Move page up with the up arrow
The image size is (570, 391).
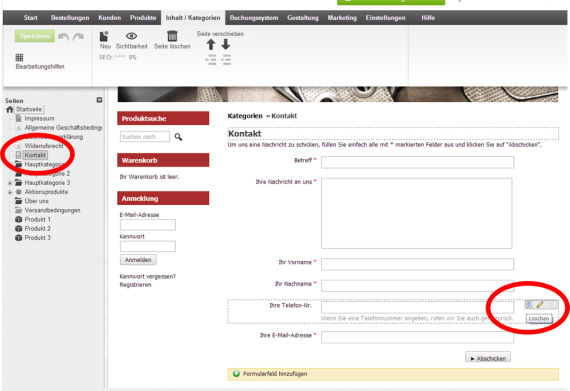pos(211,45)
